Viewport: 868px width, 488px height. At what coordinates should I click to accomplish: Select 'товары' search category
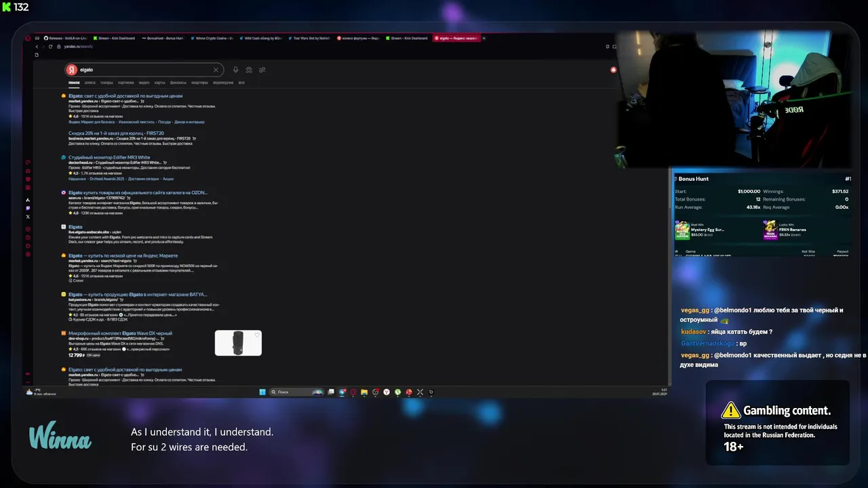(x=106, y=83)
